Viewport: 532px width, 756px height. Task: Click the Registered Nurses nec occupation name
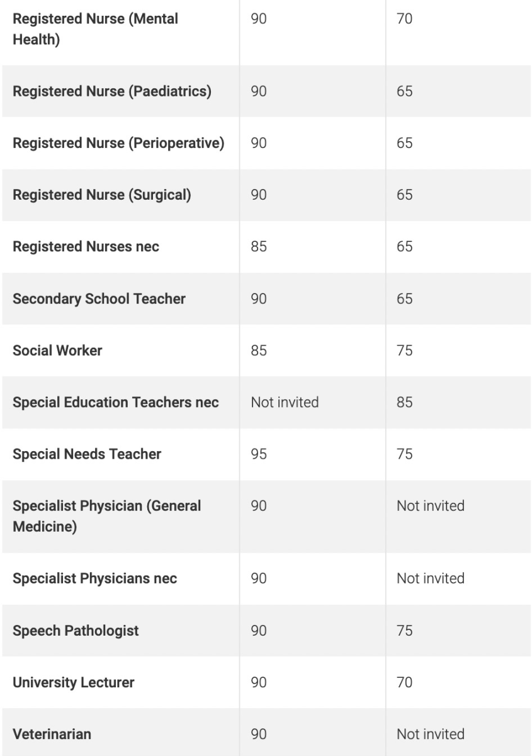click(86, 246)
